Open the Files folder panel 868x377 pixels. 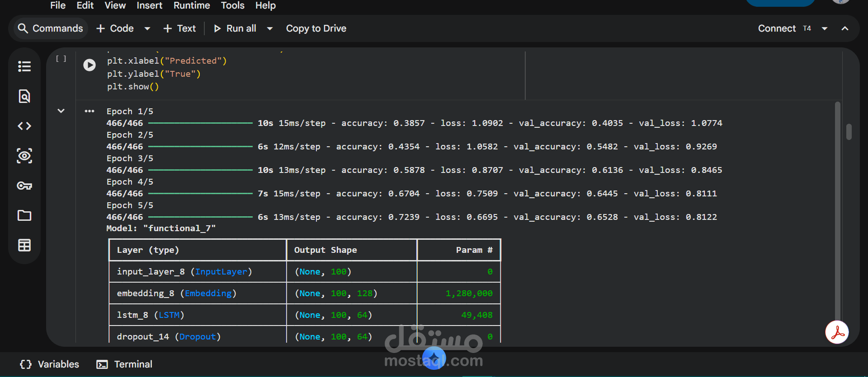pyautogui.click(x=24, y=215)
